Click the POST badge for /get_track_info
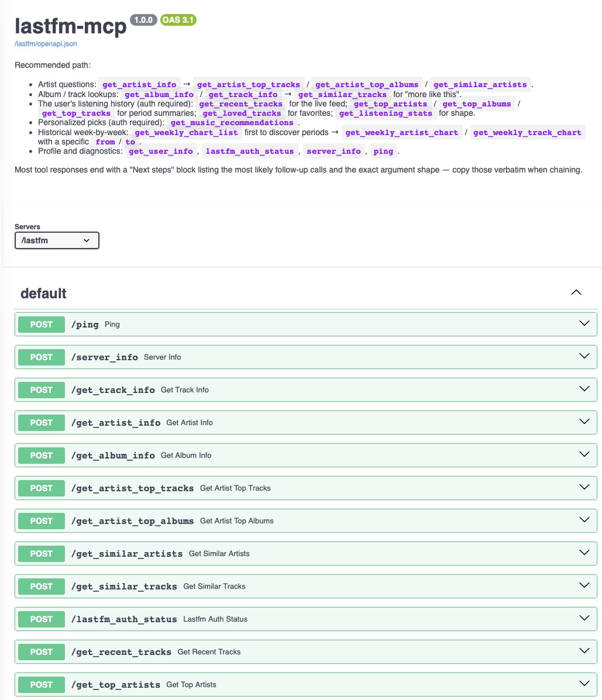Image resolution: width=602 pixels, height=700 pixels. coord(42,389)
